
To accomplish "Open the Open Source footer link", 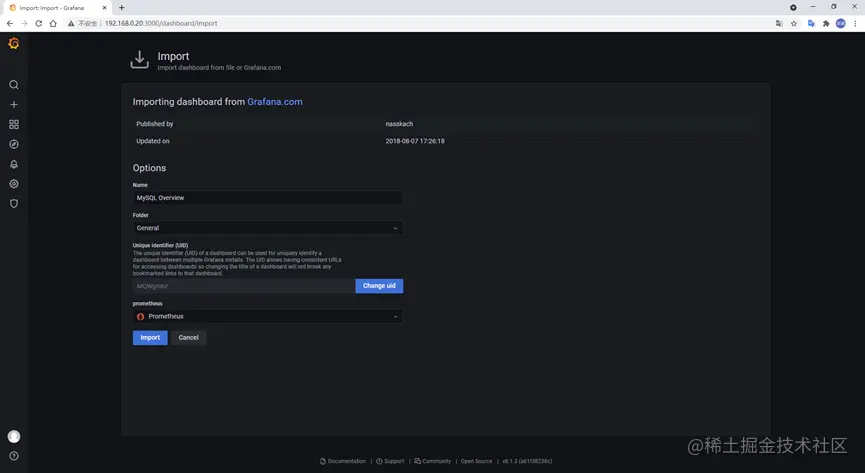I will [477, 461].
